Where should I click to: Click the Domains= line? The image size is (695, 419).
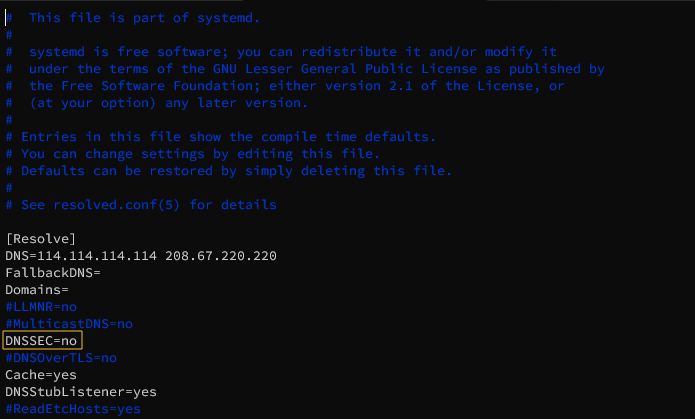coord(37,290)
